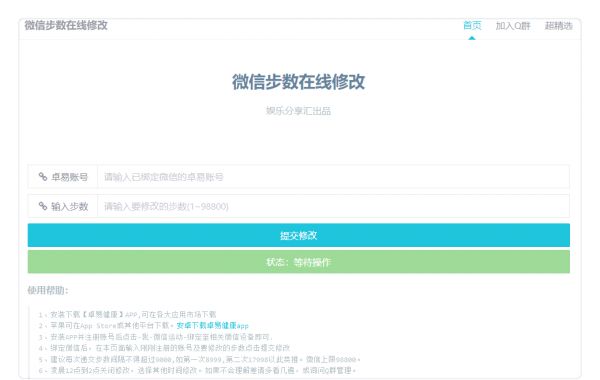This screenshot has height=380, width=600.
Task: Click the large 微信步数在线修改 heading
Action: [298, 82]
